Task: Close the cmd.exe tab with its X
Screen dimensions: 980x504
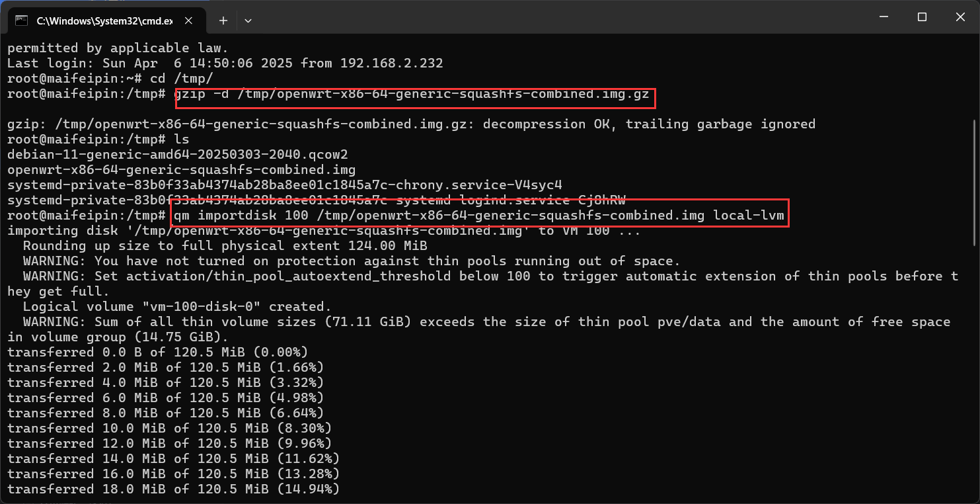Action: click(193, 21)
